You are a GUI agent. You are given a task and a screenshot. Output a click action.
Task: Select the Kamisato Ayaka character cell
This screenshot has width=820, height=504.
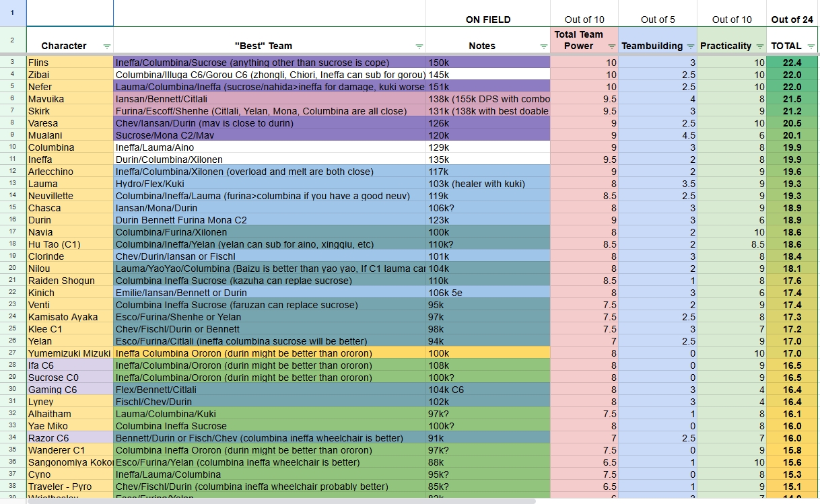coord(70,317)
